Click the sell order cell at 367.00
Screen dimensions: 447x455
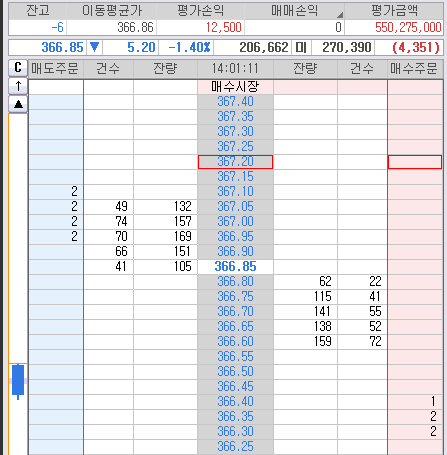click(56, 221)
